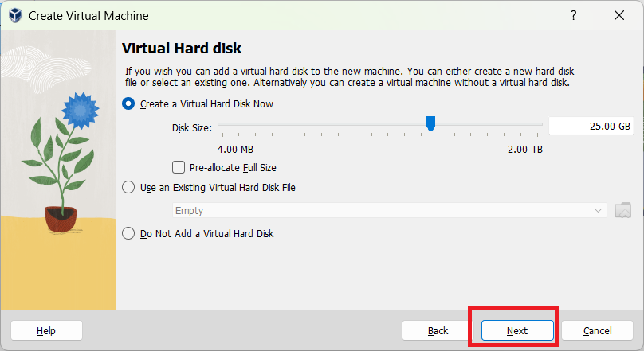Choose Do Not Add a Virtual Hard Disk
The image size is (644, 351).
click(128, 234)
